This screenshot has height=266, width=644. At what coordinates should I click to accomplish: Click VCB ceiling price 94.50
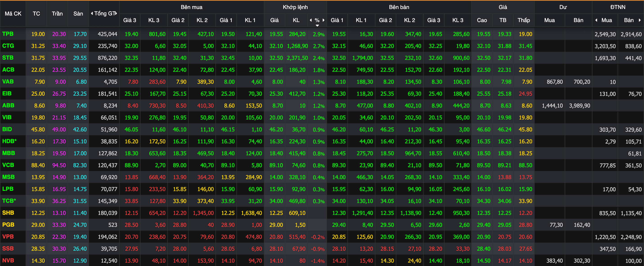pyautogui.click(x=59, y=165)
